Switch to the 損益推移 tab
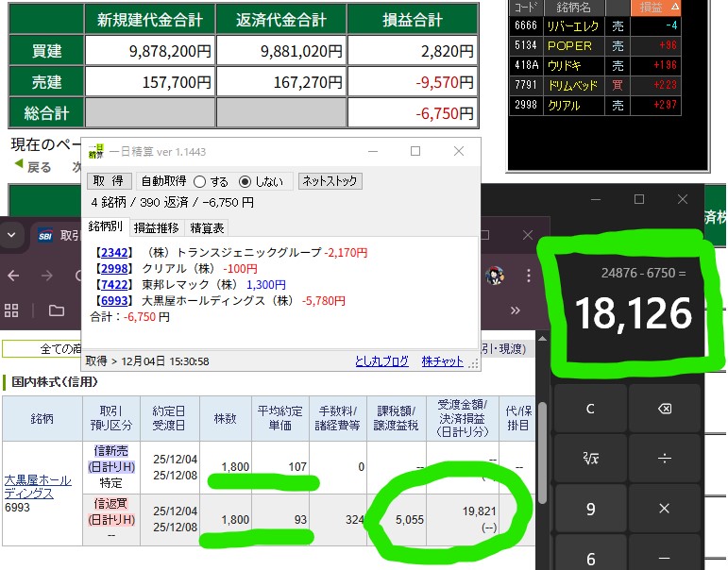Viewport: 728px width, 570px height. coord(155,227)
